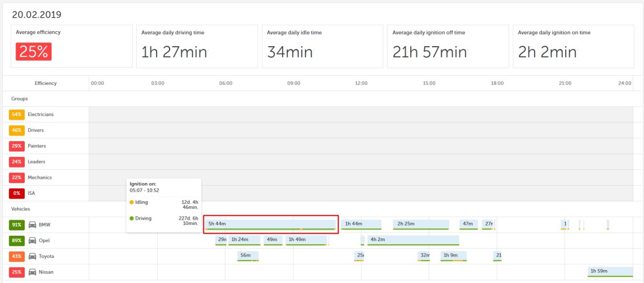
Task: Click the highlighted 5h 44m BMW trip bar
Action: pyautogui.click(x=270, y=224)
